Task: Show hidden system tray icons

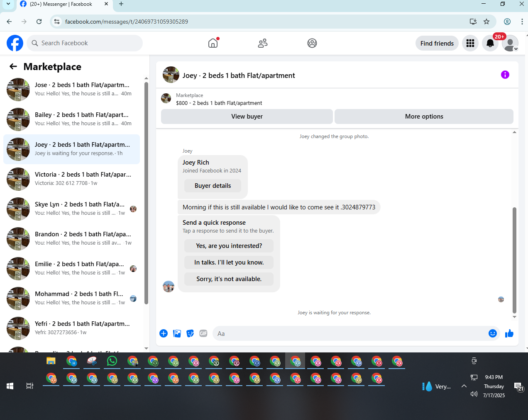Action: click(464, 386)
